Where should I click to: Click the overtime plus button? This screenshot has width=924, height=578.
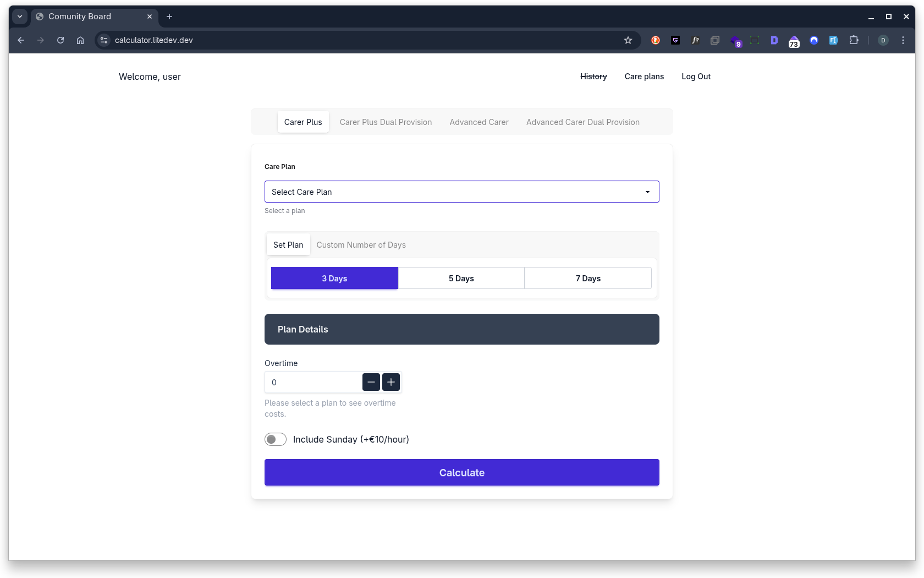pyautogui.click(x=391, y=382)
